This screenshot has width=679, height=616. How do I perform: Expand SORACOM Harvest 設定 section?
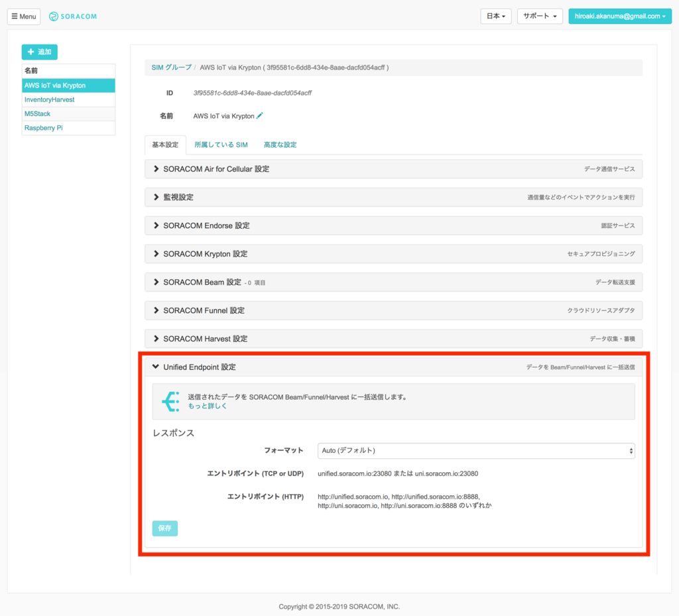[393, 339]
